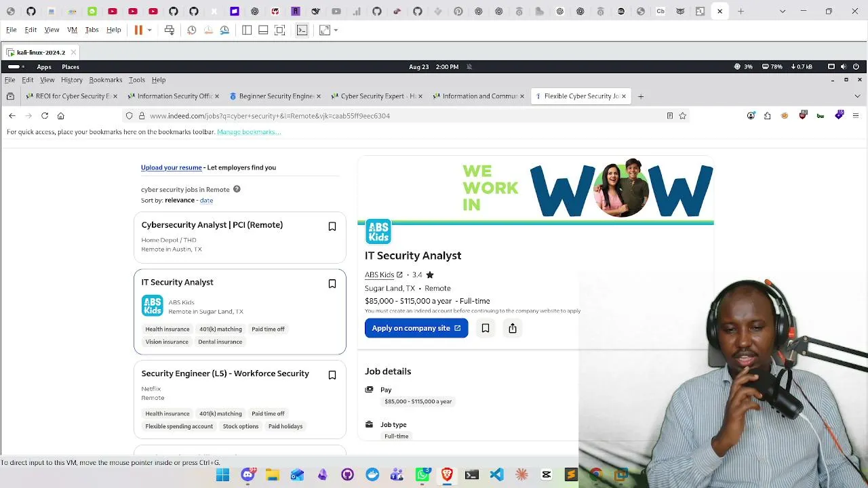
Task: Switch to the REOI for Cyber Security tab
Action: [70, 96]
